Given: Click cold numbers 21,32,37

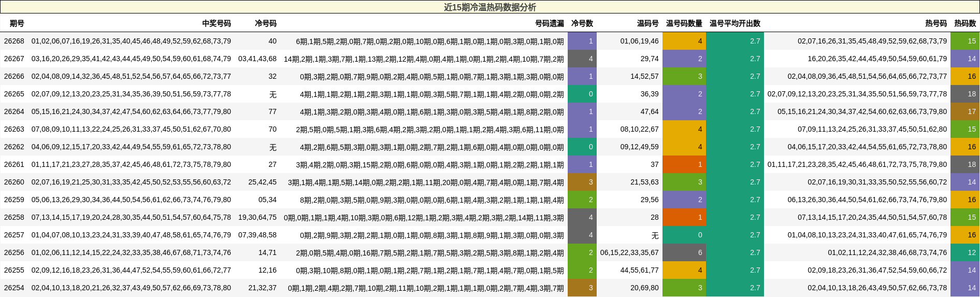Looking at the screenshot, I should [x=263, y=288].
